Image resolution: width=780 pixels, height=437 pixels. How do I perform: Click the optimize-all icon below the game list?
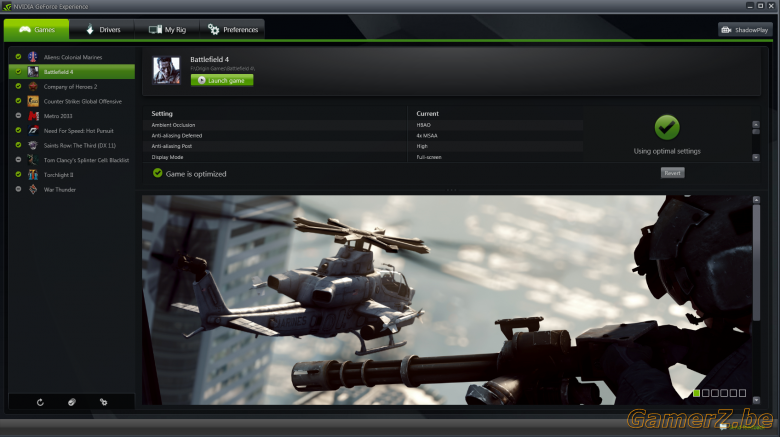click(72, 402)
